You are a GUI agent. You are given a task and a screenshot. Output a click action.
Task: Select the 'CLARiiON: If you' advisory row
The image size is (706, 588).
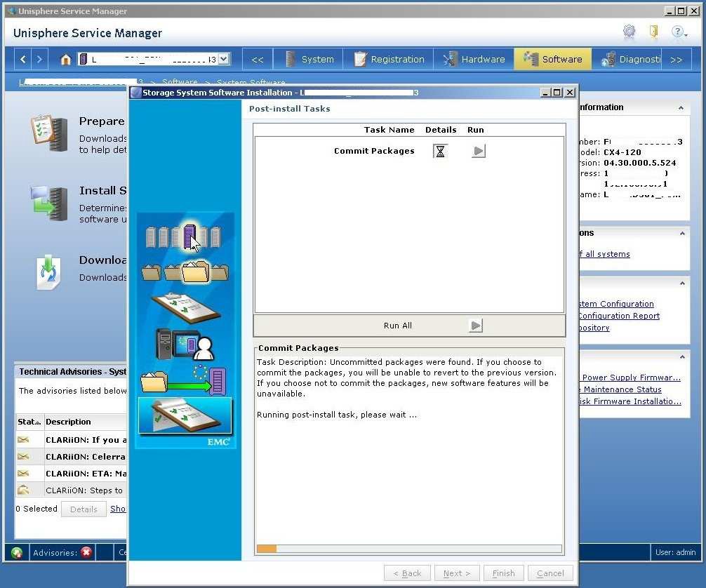71,440
